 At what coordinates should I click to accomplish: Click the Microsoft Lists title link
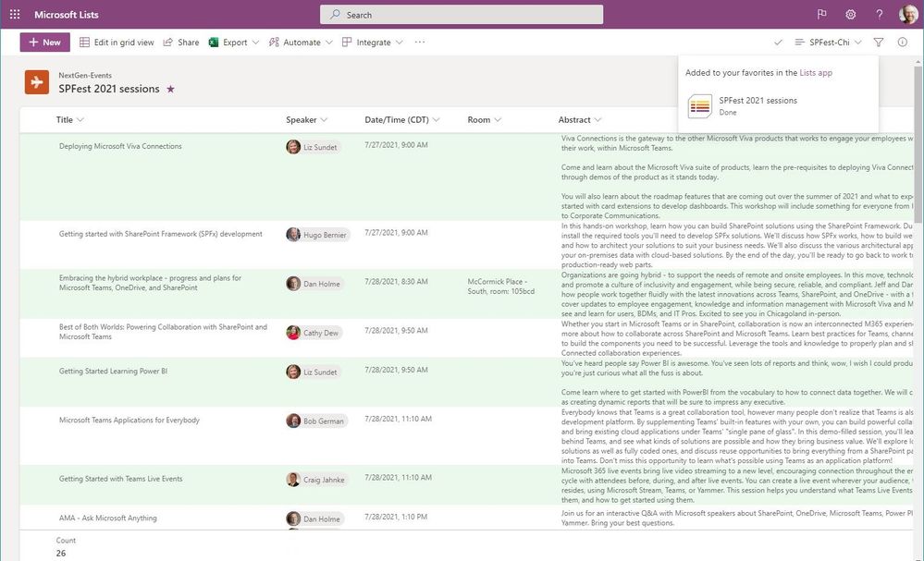point(66,15)
